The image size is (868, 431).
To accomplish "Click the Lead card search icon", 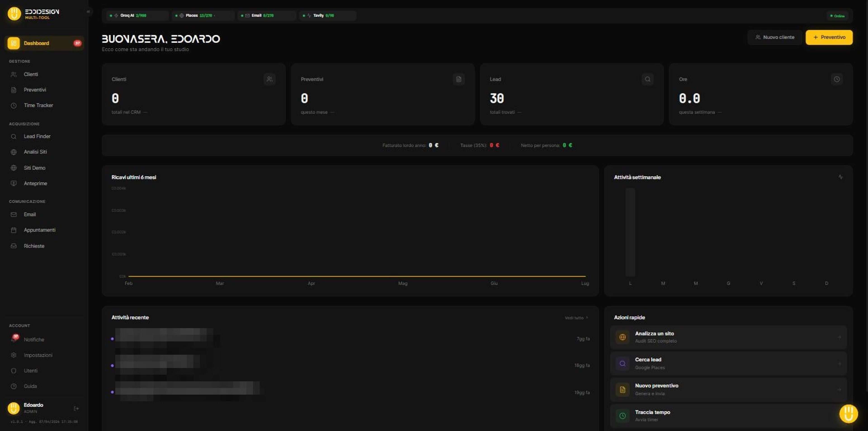I will point(648,79).
